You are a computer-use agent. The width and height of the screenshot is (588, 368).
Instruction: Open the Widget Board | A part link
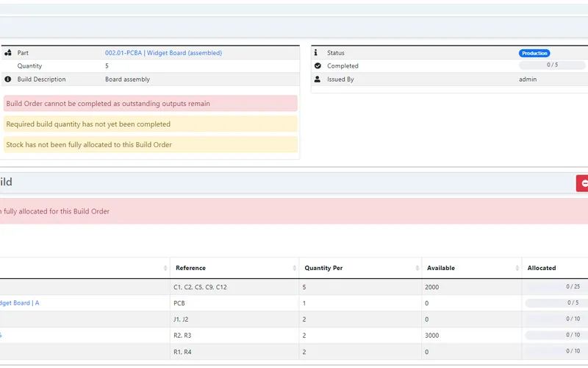[19, 302]
